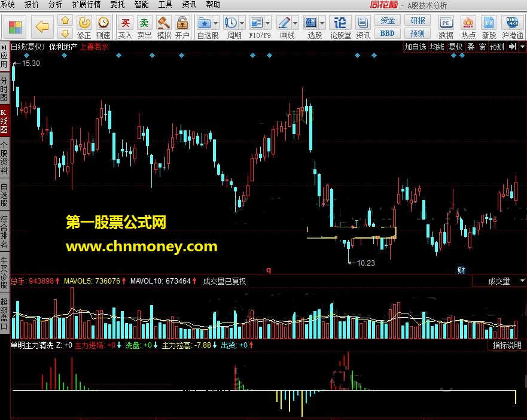Image resolution: width=527 pixels, height=420 pixels.
Task: Toggle 叠 overlay mode
Action: point(471,47)
